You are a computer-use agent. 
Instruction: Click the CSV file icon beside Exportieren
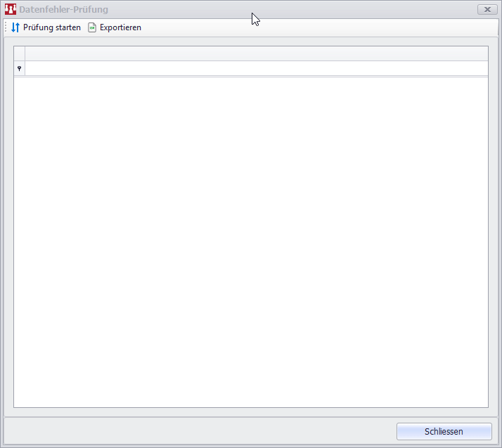click(92, 27)
